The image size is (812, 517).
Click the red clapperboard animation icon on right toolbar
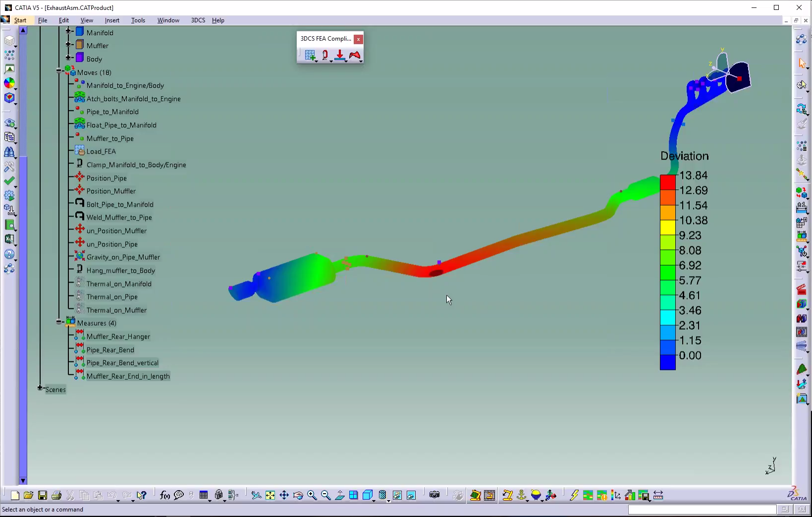click(x=802, y=290)
